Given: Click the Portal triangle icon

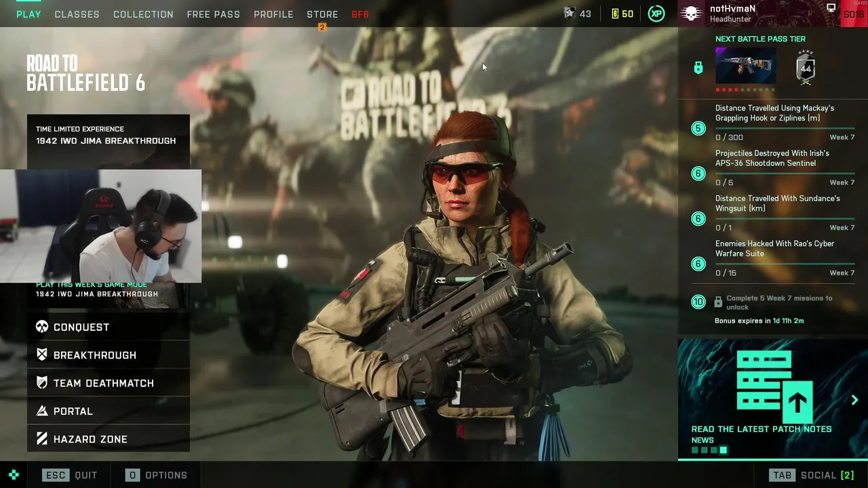Looking at the screenshot, I should (42, 411).
